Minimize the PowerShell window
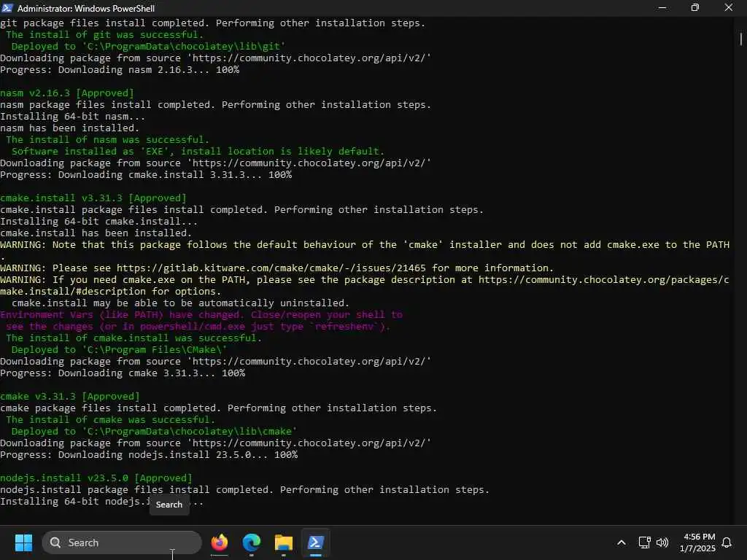The width and height of the screenshot is (747, 560). coord(662,7)
